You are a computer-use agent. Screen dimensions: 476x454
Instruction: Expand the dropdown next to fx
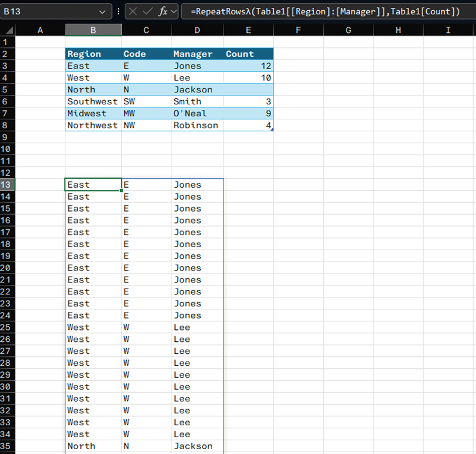pos(174,12)
